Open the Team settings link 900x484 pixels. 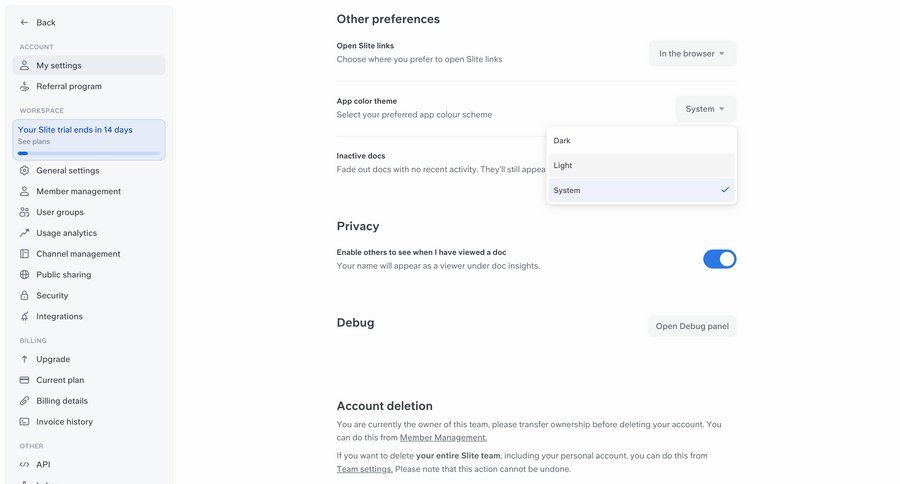pyautogui.click(x=364, y=469)
